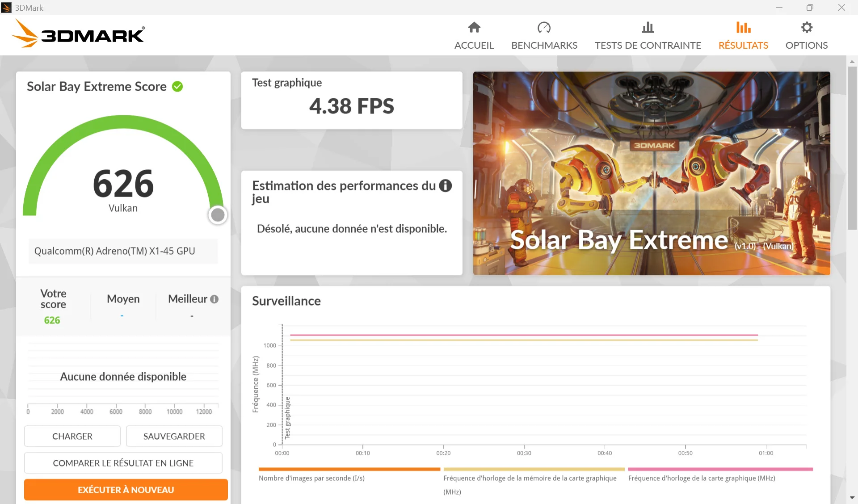The image size is (858, 504).
Task: Click the Accueil home icon
Action: [474, 27]
